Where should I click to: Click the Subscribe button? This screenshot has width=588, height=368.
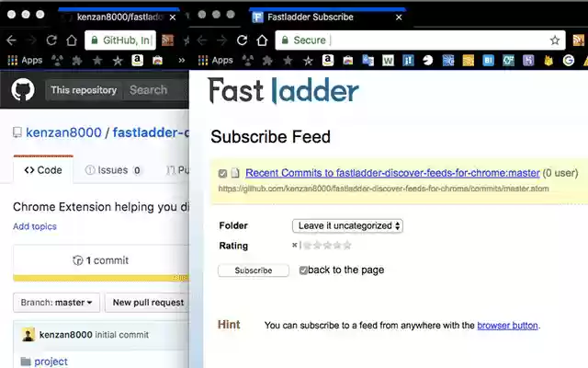point(254,270)
